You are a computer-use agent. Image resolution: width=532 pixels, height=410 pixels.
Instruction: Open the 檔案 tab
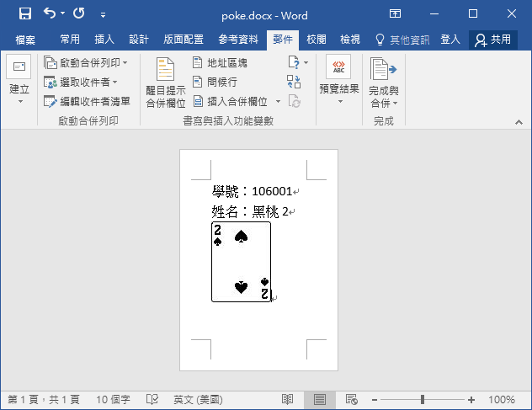point(25,40)
